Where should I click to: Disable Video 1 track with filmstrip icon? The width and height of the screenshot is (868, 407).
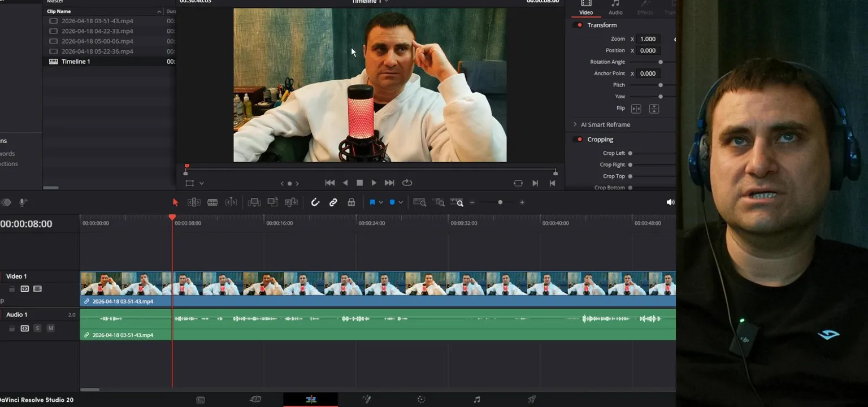click(x=37, y=289)
